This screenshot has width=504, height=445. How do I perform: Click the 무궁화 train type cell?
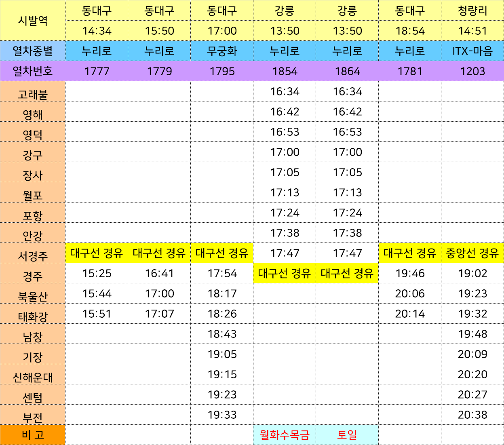(222, 51)
